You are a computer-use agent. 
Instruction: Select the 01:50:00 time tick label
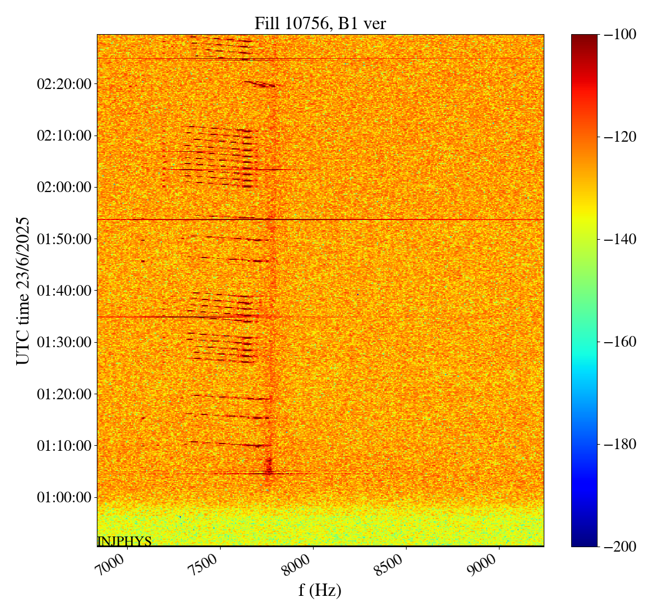pyautogui.click(x=63, y=239)
